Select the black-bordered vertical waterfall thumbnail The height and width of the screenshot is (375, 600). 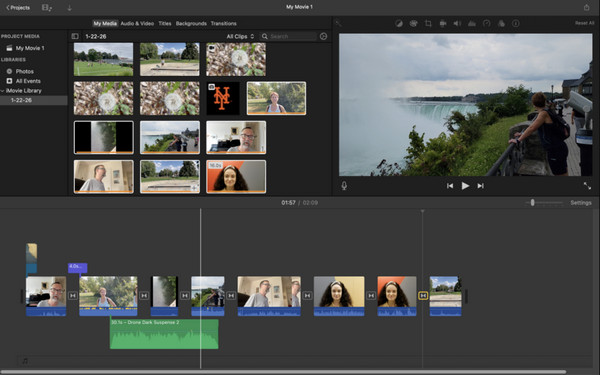(104, 137)
